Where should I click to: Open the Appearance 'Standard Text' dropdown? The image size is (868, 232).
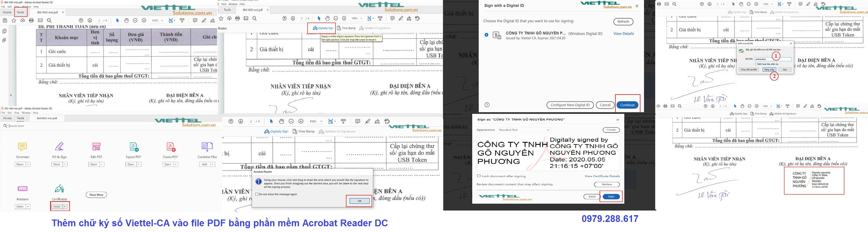(x=524, y=130)
